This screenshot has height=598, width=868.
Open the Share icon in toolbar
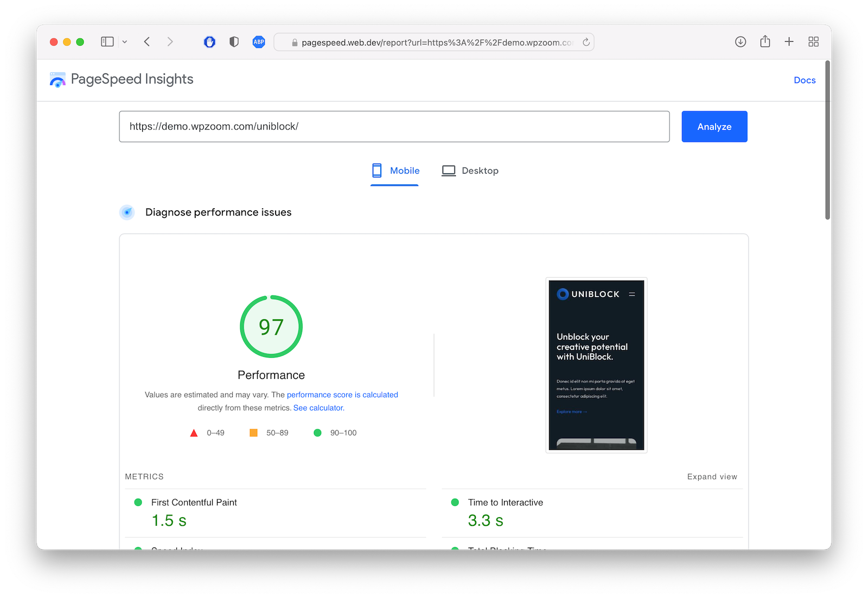765,41
